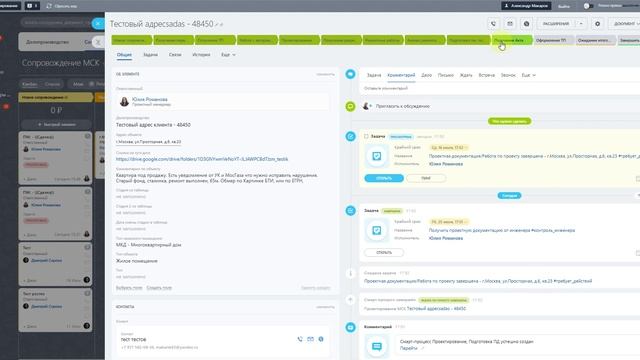
Task: Open deadline dropdown in yellow Задача card
Action: click(x=449, y=147)
